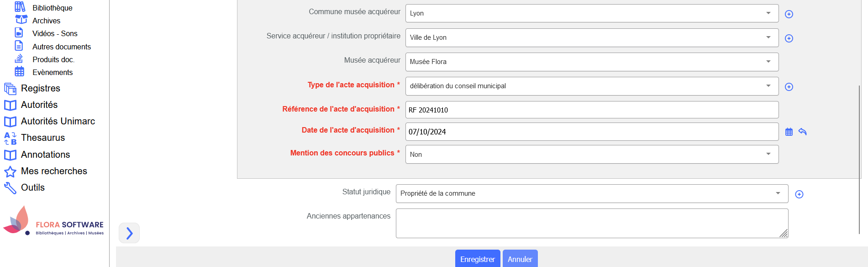This screenshot has height=267, width=868.
Task: Click the Outils wrench icon
Action: point(10,188)
